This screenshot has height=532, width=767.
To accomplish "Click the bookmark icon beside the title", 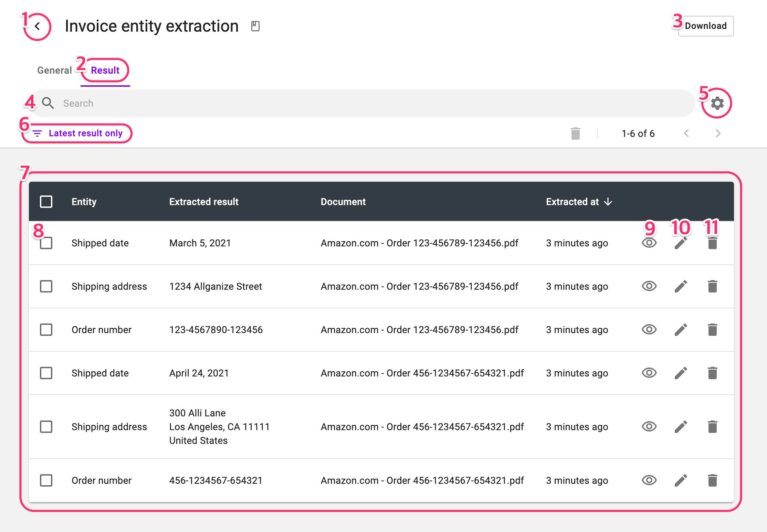I will (255, 26).
